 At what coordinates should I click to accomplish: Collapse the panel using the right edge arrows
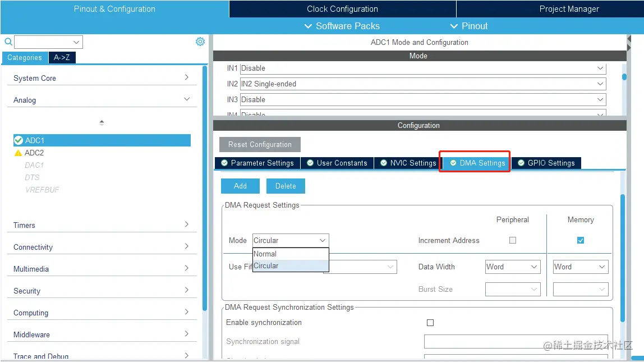click(x=629, y=43)
